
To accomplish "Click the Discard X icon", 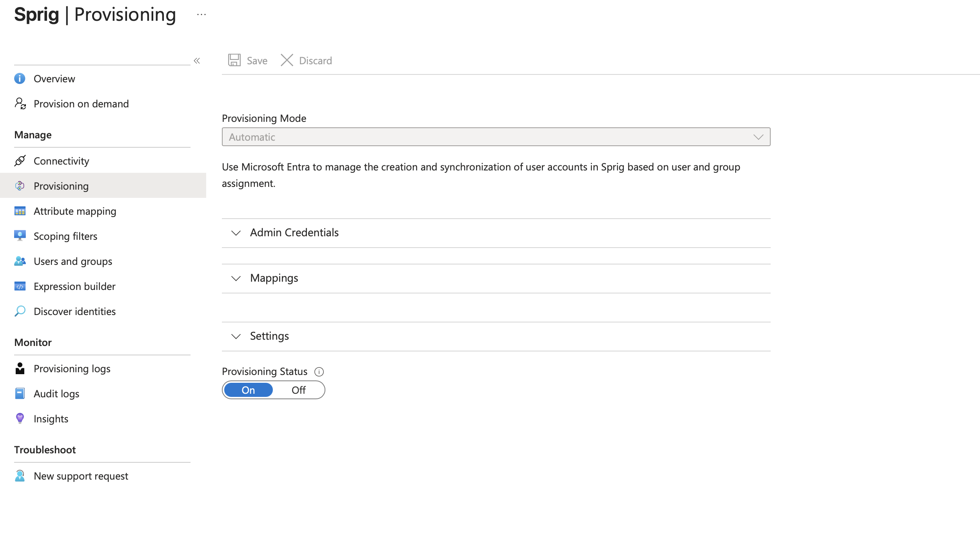I will (287, 60).
